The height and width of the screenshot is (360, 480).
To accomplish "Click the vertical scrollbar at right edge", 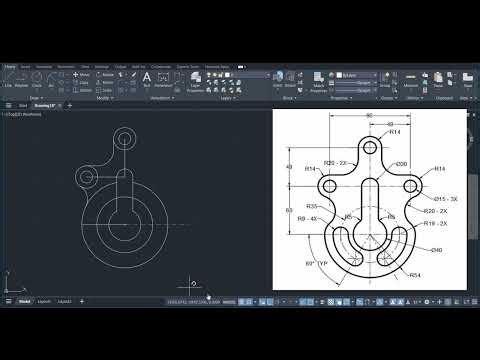I will (473, 207).
